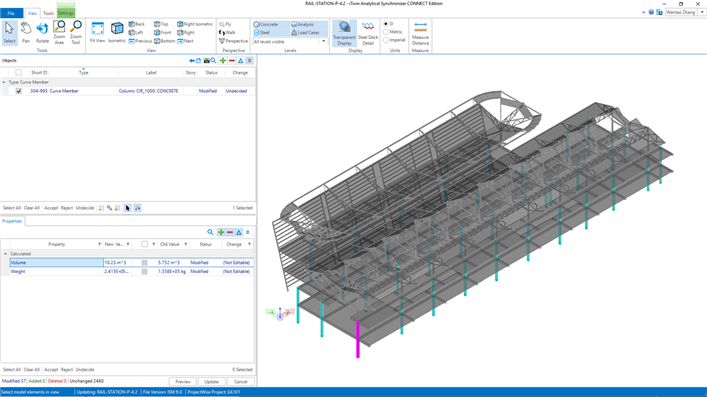This screenshot has width=707, height=397.
Task: Set view to Right
Action: 186,32
